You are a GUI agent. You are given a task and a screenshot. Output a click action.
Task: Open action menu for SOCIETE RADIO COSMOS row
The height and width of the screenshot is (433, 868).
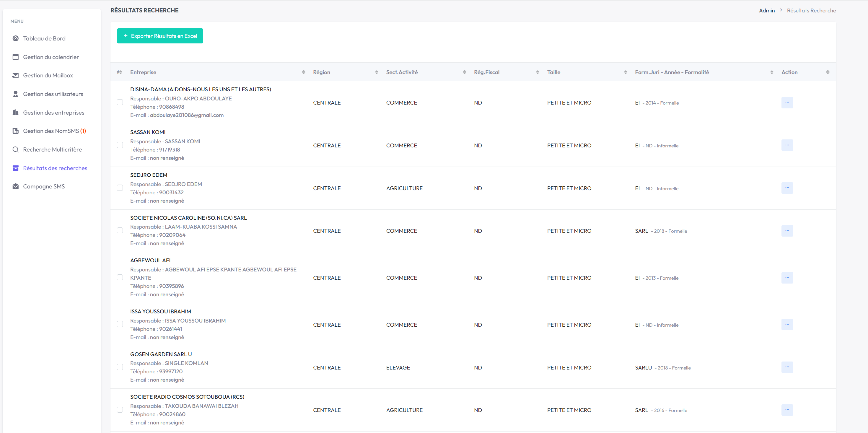[787, 410]
